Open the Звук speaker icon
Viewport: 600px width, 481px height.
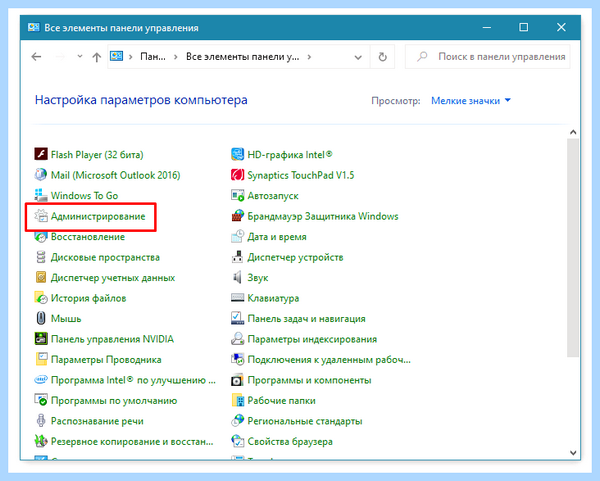coord(238,277)
